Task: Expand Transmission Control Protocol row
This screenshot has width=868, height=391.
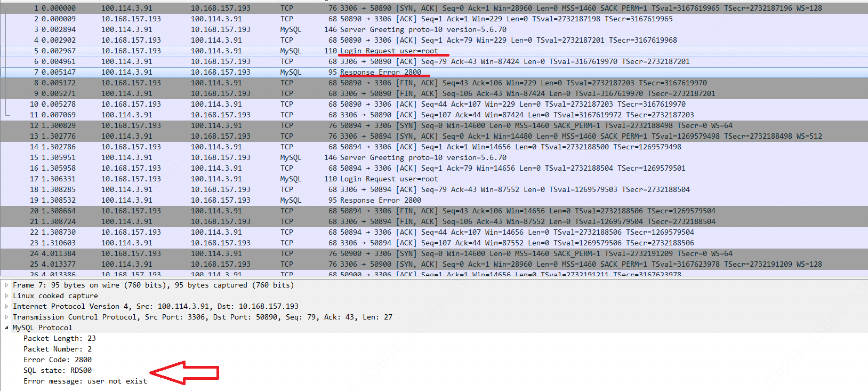Action: coord(7,317)
